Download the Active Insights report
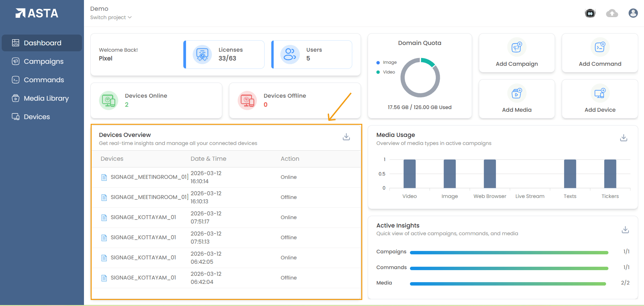Image resolution: width=644 pixels, height=306 pixels. click(625, 230)
